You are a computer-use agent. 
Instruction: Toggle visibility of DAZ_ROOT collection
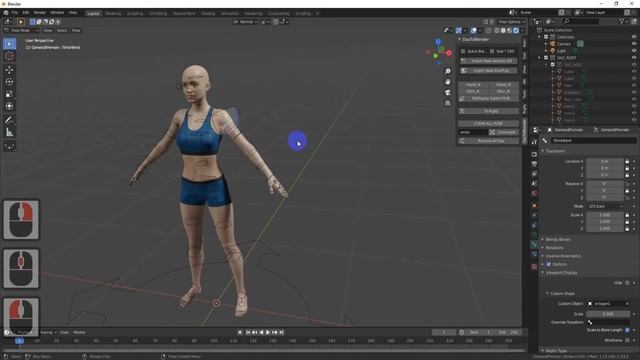634,58
